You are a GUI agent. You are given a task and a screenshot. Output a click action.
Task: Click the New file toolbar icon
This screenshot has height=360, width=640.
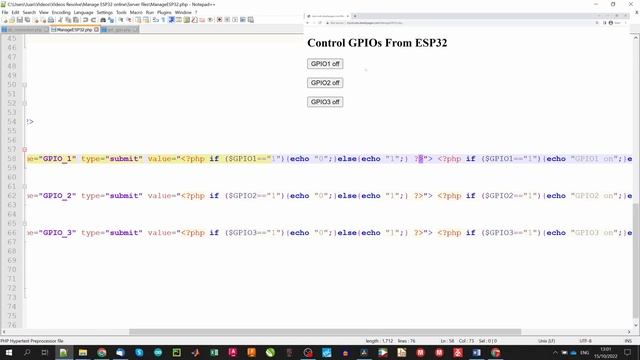4,20
